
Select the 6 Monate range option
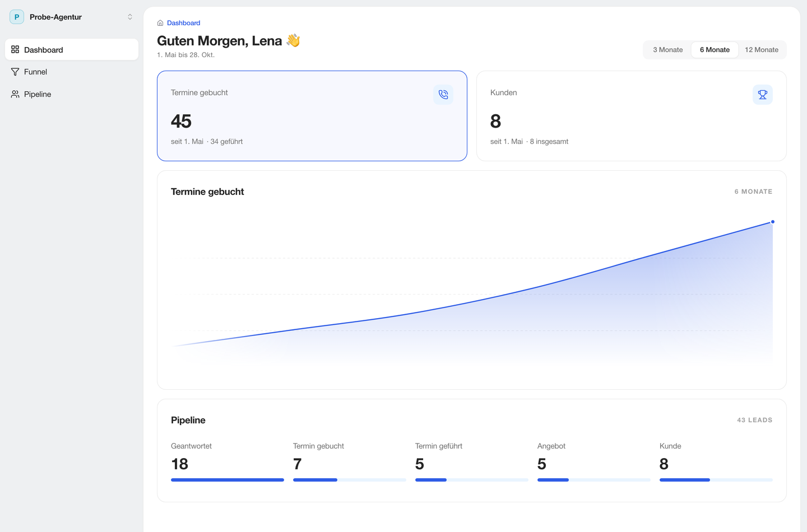(x=715, y=50)
